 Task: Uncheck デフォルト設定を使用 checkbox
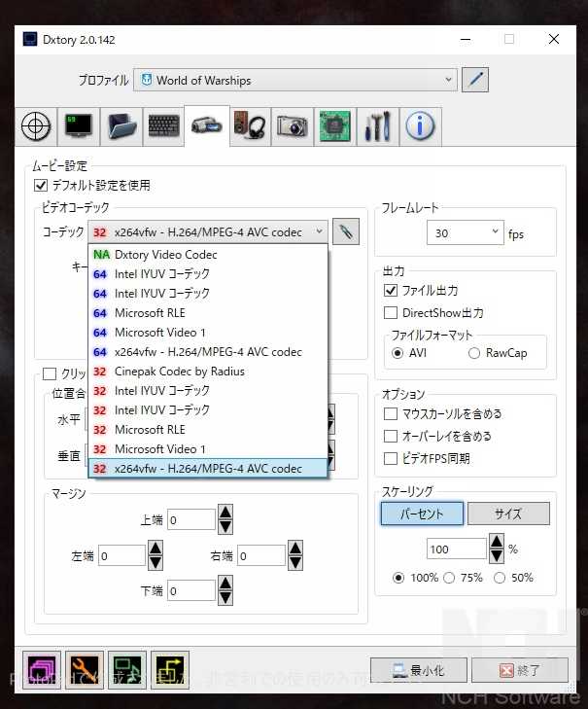pyautogui.click(x=41, y=186)
